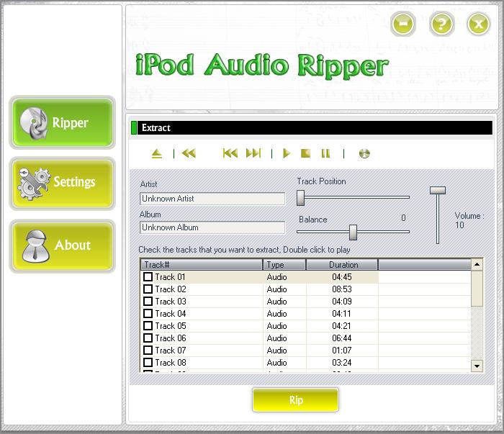Image resolution: width=504 pixels, height=434 pixels.
Task: Select the Track 03 row label
Action: click(x=171, y=302)
